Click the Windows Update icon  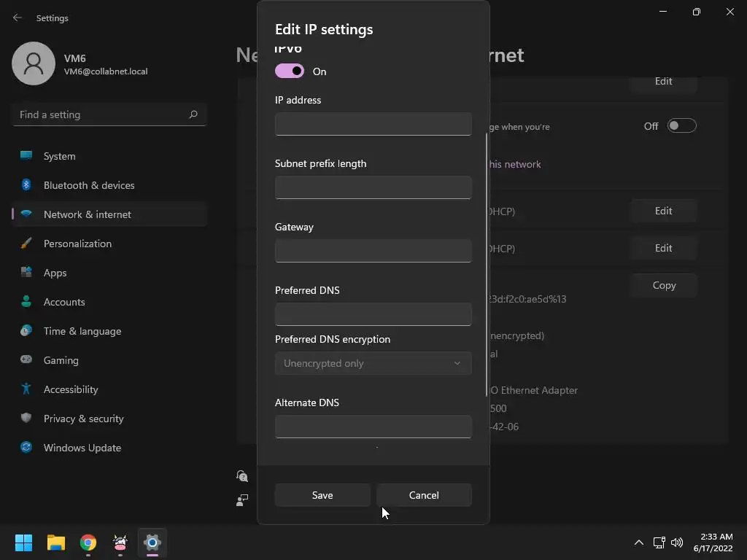(26, 448)
